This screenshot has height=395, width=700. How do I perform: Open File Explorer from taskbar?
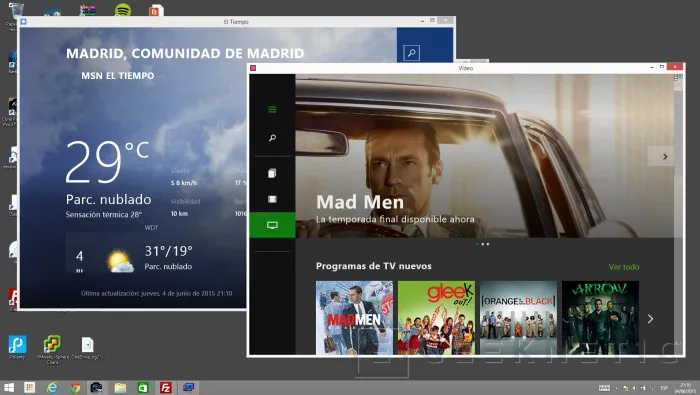pyautogui.click(x=120, y=387)
